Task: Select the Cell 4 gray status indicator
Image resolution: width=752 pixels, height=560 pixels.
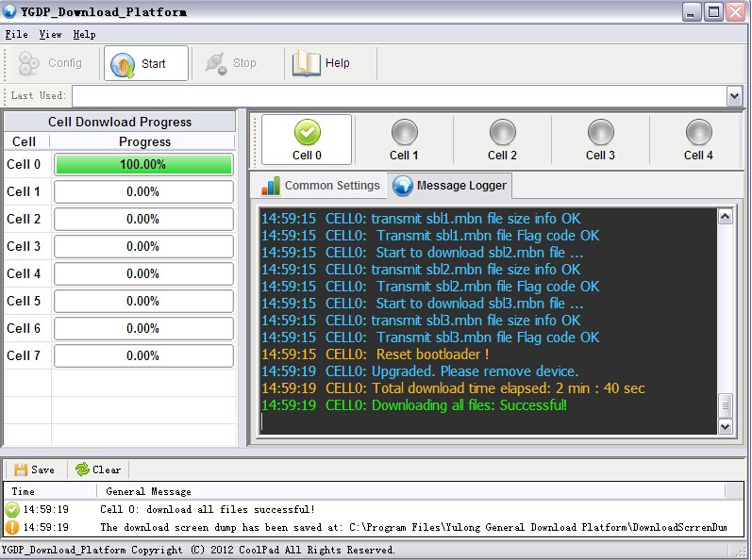Action: tap(698, 133)
